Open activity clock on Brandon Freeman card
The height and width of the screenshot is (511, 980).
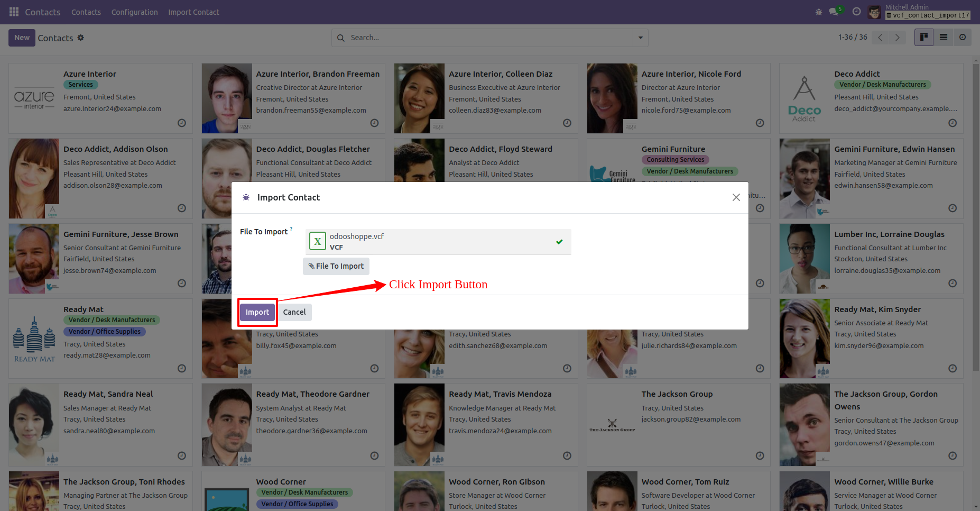(374, 123)
